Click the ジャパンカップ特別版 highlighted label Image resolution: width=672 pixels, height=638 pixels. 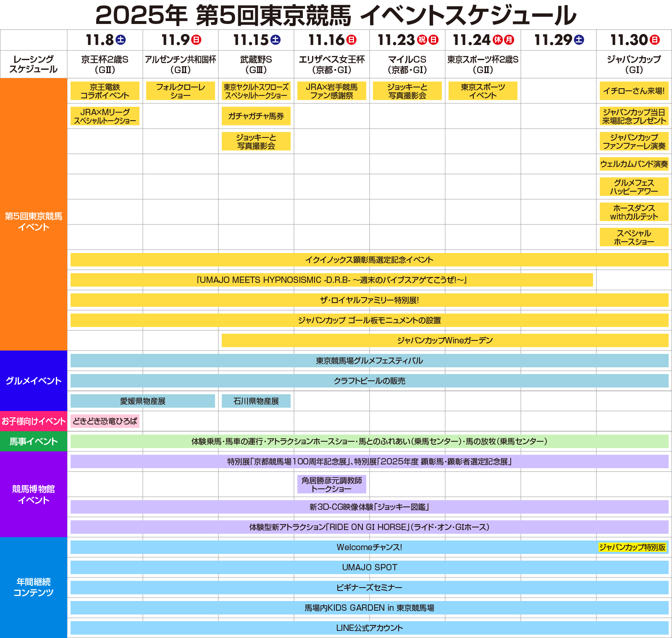click(x=633, y=547)
